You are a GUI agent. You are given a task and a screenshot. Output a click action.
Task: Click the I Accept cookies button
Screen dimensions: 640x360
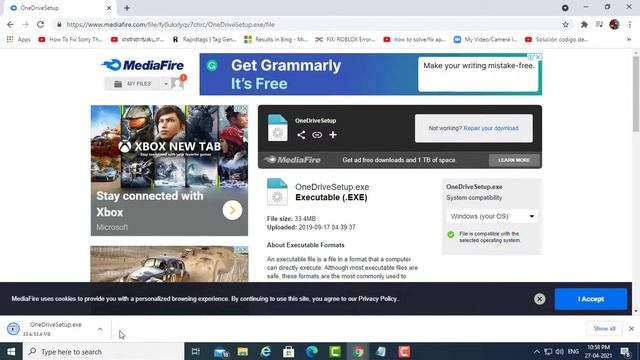point(591,299)
